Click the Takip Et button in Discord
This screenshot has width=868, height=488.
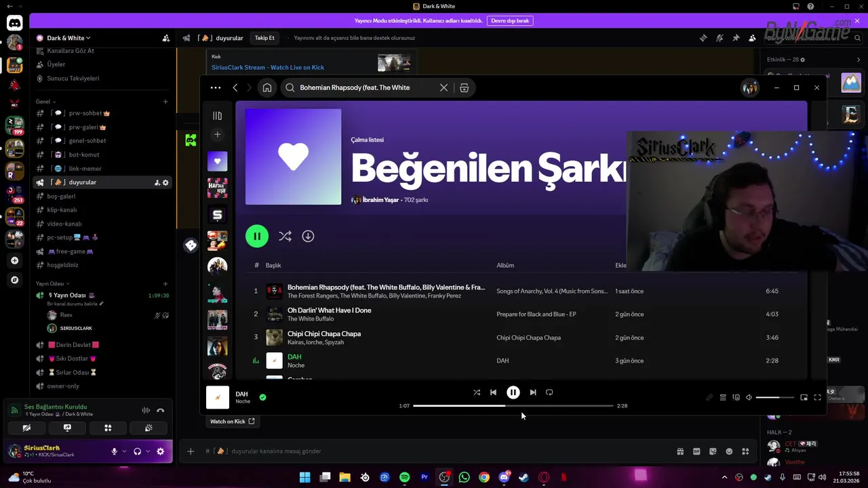[264, 38]
